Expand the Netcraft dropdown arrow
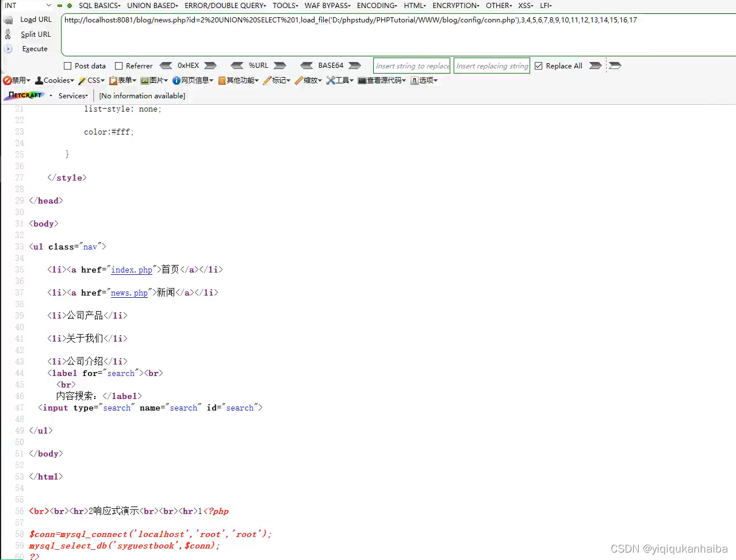 pyautogui.click(x=51, y=96)
